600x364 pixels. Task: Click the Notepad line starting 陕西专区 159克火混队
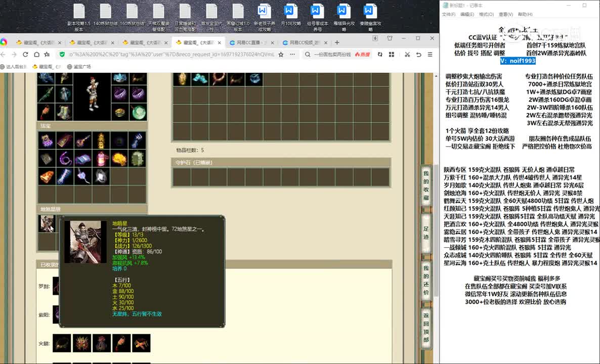point(509,170)
